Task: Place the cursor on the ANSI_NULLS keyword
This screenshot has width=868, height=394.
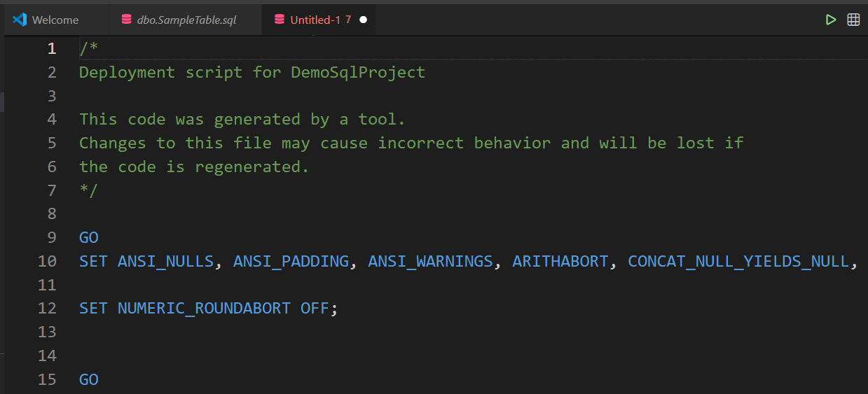Action: pyautogui.click(x=165, y=261)
